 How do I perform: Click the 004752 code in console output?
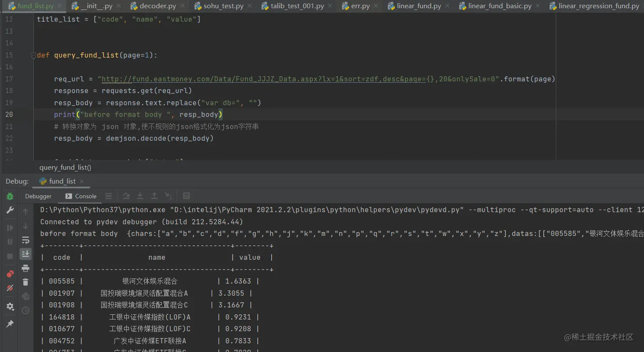[61, 341]
